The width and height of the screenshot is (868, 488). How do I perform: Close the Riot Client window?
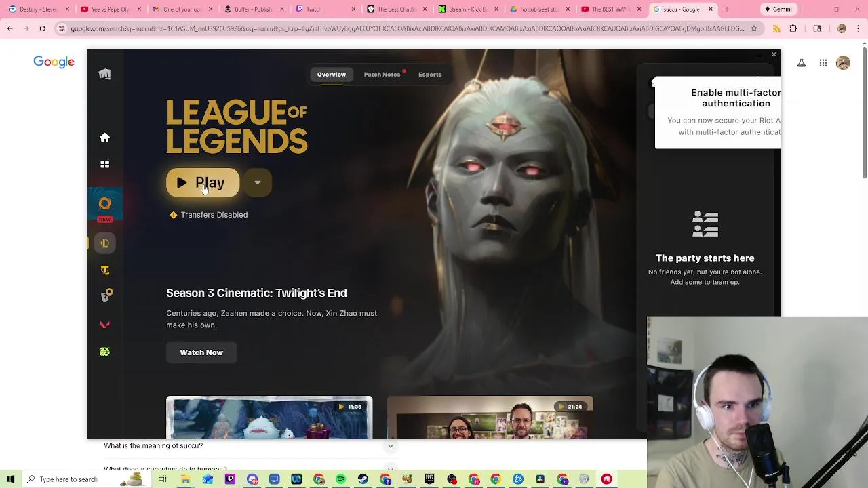[774, 54]
